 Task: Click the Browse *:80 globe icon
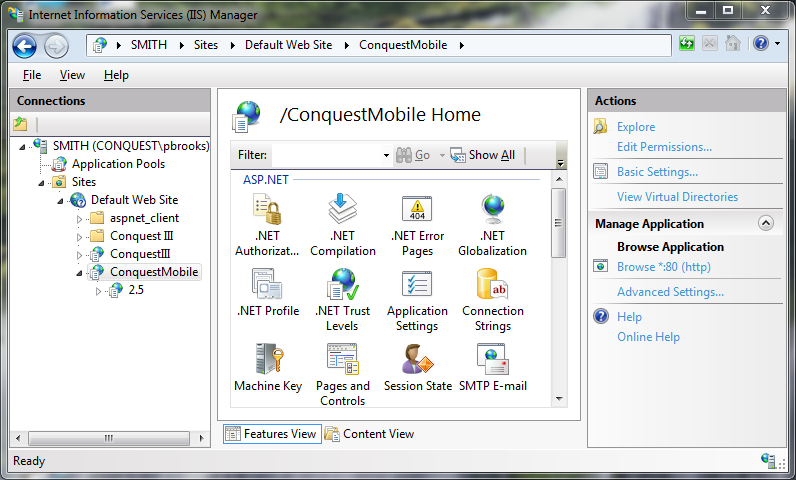click(x=601, y=266)
